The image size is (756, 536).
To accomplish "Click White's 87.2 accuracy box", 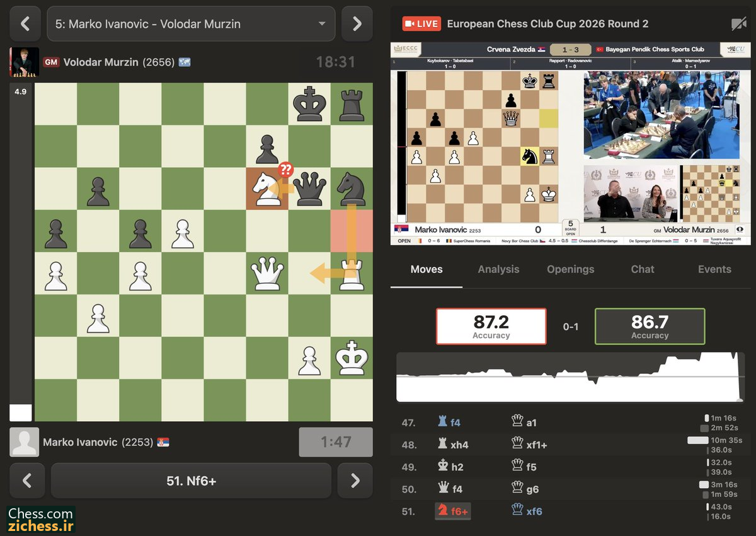I will point(491,327).
